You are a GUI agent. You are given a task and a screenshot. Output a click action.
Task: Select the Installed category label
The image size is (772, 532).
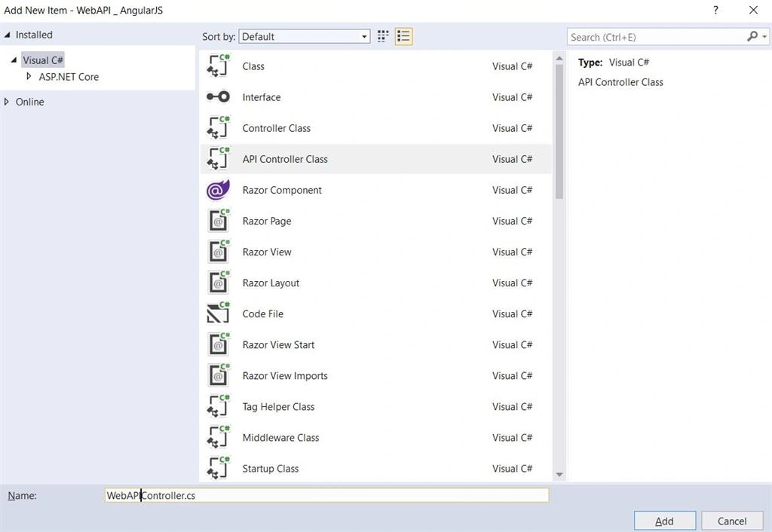[x=34, y=35]
